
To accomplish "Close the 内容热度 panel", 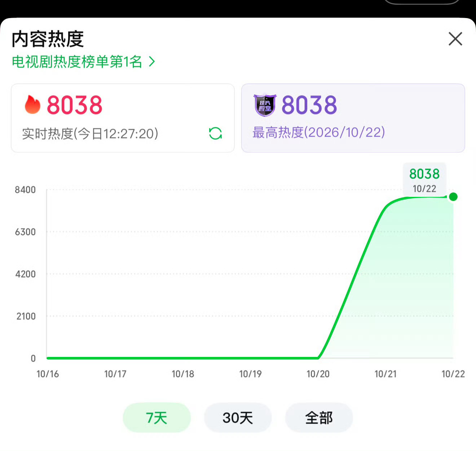I will (455, 39).
